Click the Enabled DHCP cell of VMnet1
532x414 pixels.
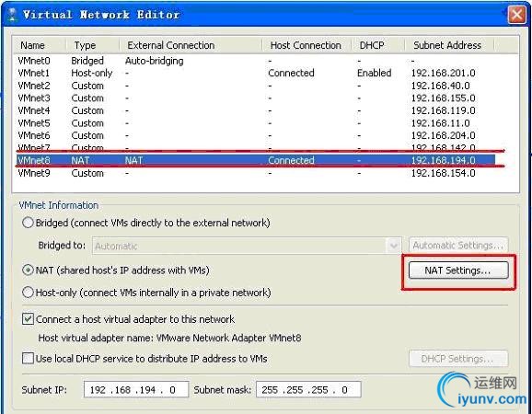click(x=375, y=73)
